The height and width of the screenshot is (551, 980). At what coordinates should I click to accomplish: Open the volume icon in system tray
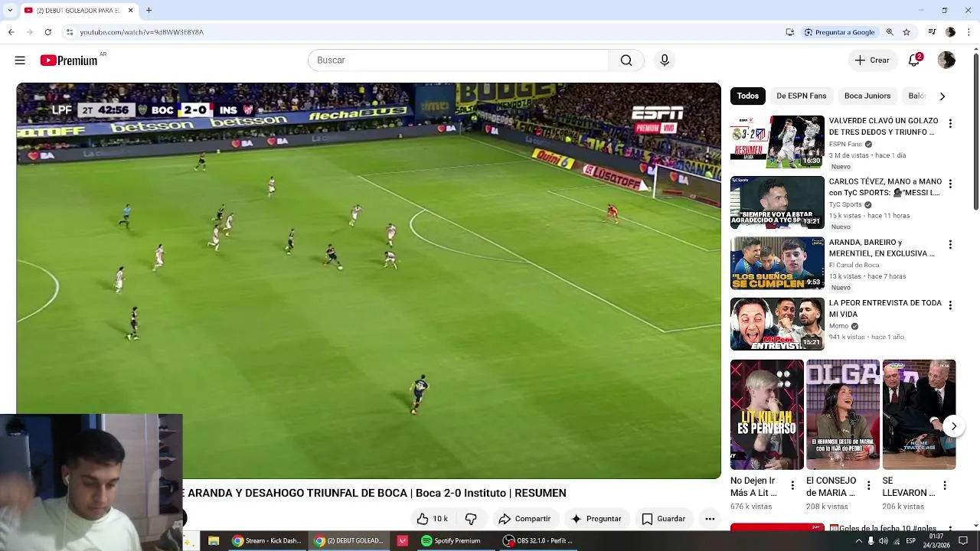(x=883, y=541)
